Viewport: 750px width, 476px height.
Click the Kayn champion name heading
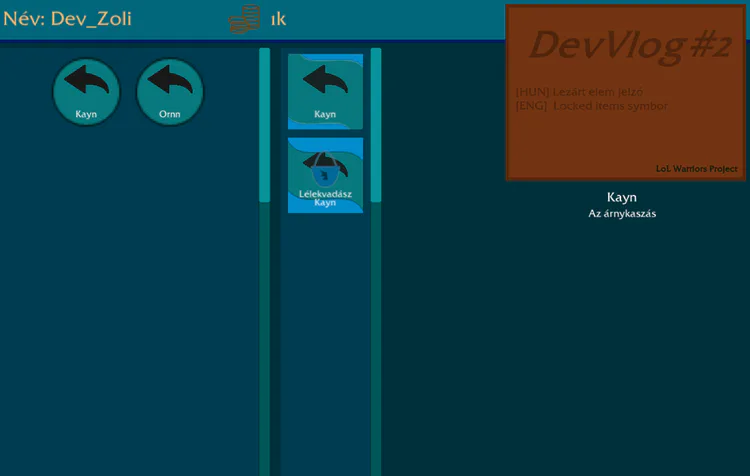(x=622, y=197)
